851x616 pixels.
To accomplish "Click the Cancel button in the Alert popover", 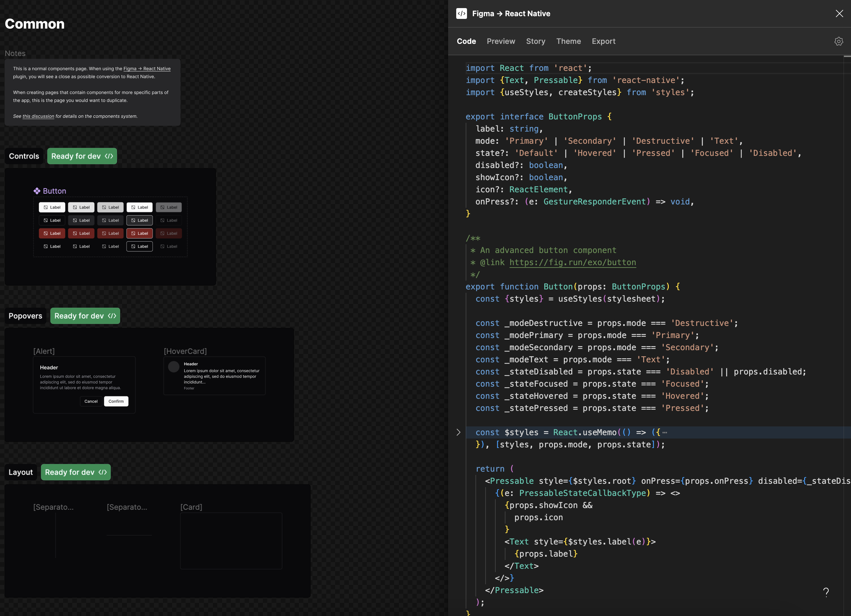I will [91, 401].
